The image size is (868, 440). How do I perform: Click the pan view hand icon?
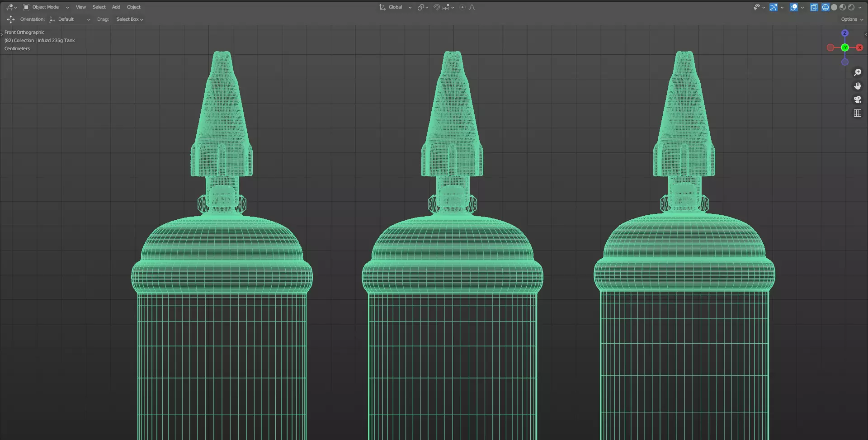[x=858, y=86]
